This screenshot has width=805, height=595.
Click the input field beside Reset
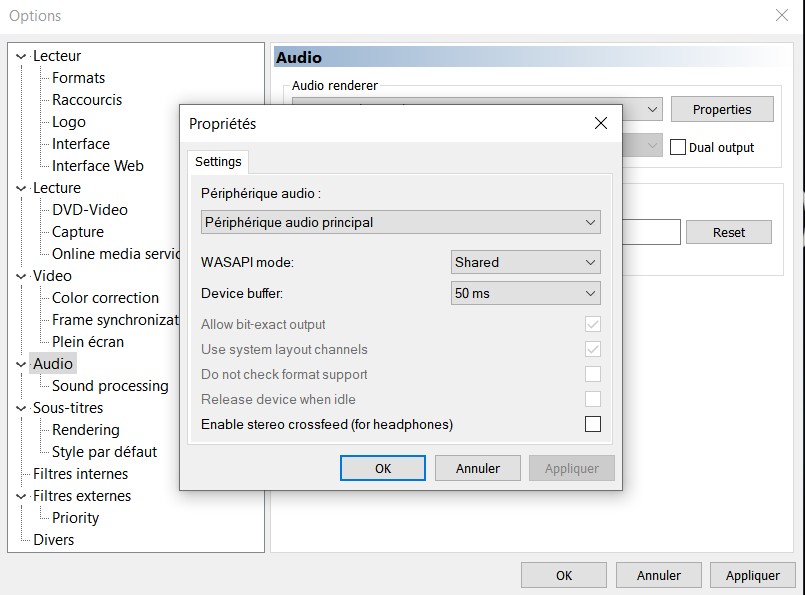click(651, 232)
